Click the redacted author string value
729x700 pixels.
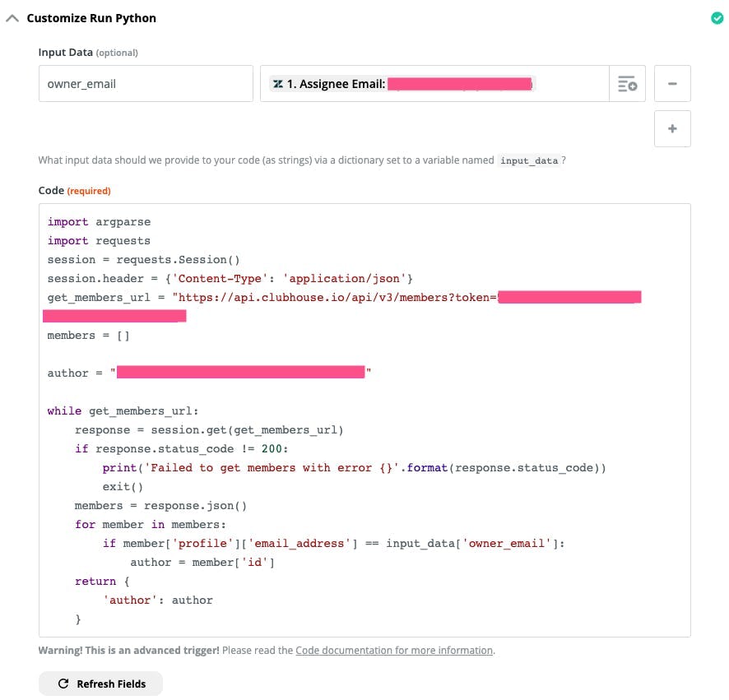pos(239,372)
